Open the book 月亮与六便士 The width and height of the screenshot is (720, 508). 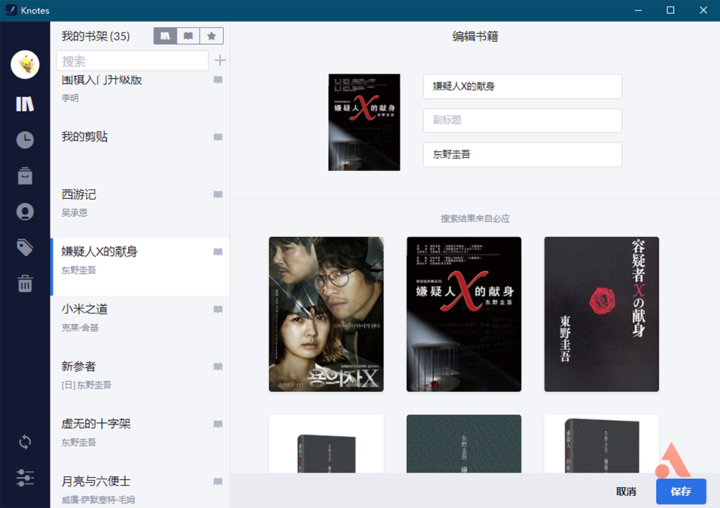pyautogui.click(x=140, y=488)
